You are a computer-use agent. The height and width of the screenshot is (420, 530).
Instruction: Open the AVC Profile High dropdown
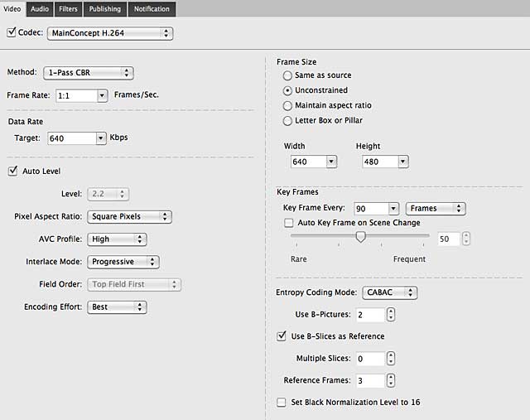pyautogui.click(x=117, y=239)
